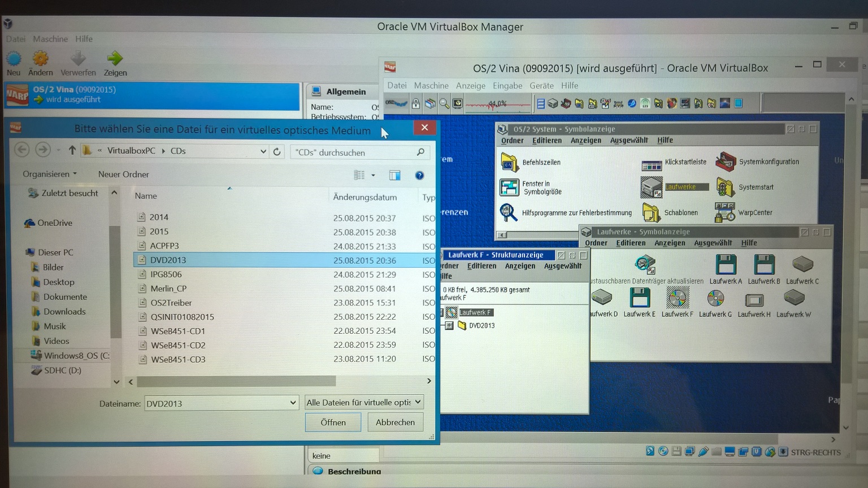Image resolution: width=868 pixels, height=488 pixels.
Task: Select the Laufwerk F CD icon
Action: click(677, 298)
